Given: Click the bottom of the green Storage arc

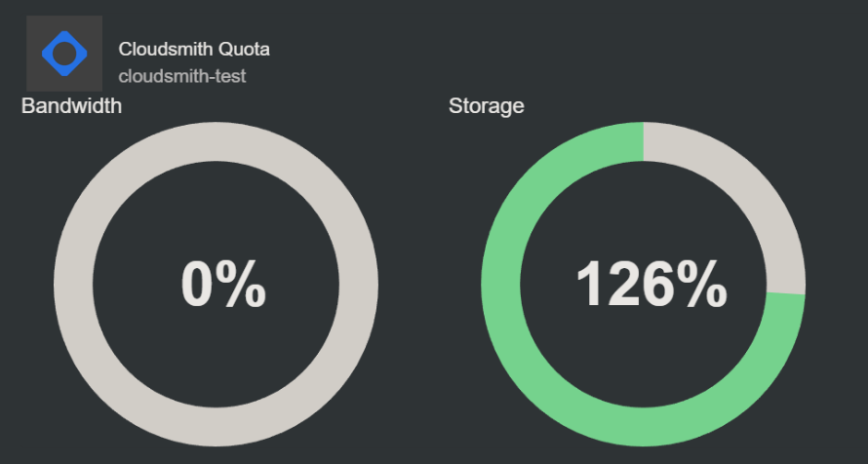Looking at the screenshot, I should click(644, 426).
